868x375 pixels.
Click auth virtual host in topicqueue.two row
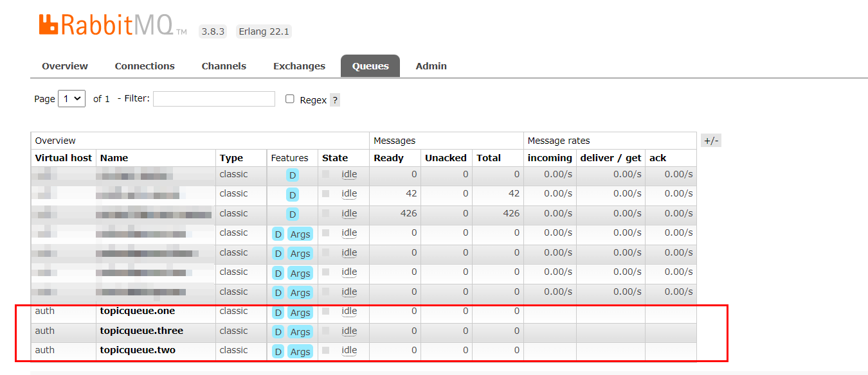pyautogui.click(x=45, y=351)
